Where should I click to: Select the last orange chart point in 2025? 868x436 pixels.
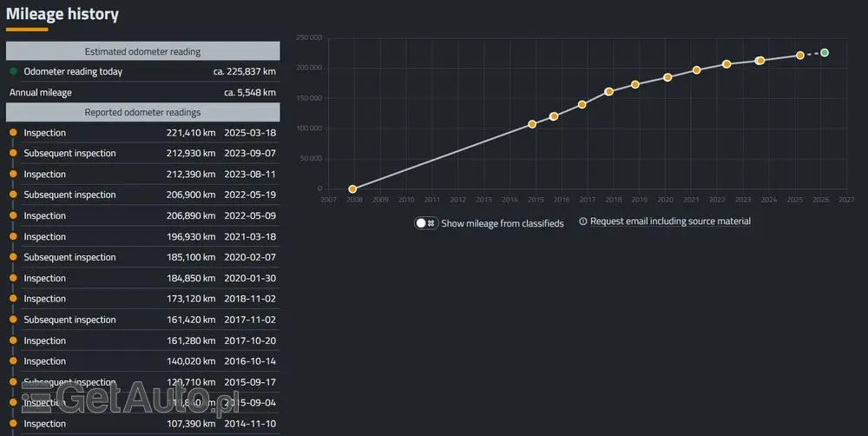click(800, 56)
